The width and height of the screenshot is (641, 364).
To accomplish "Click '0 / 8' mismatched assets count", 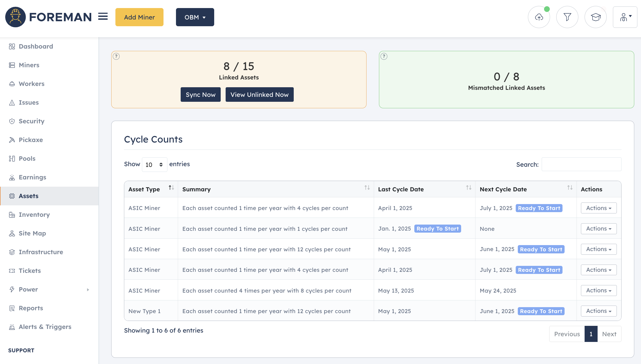I will pos(506,77).
